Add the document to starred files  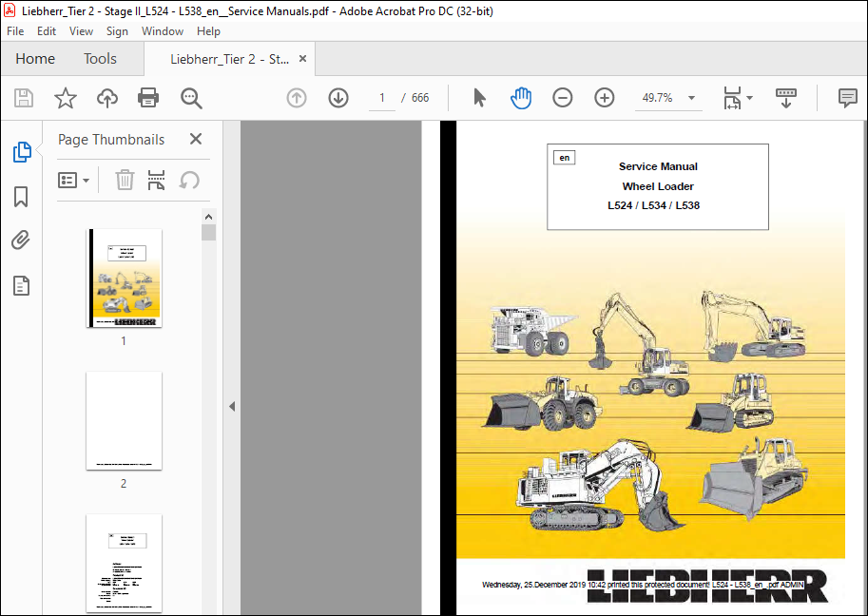(x=66, y=98)
